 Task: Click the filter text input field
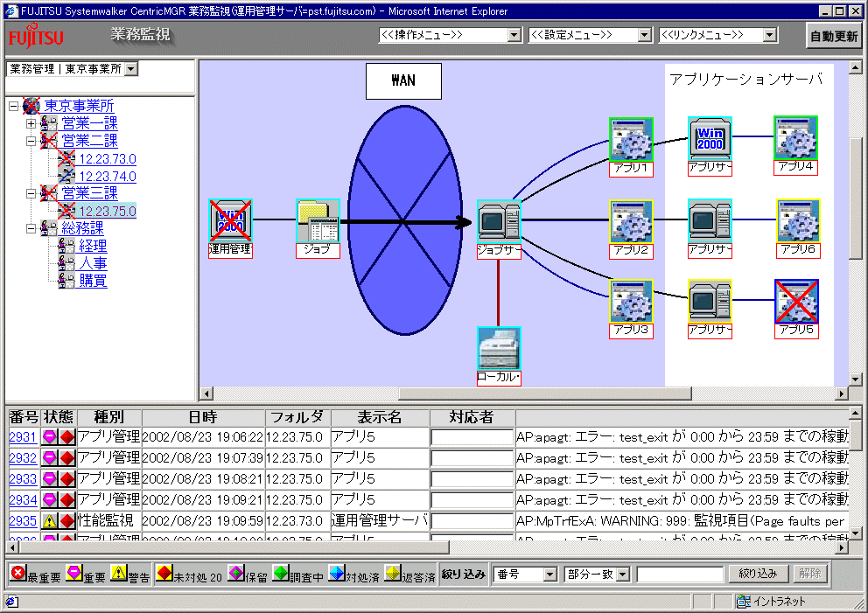(680, 575)
